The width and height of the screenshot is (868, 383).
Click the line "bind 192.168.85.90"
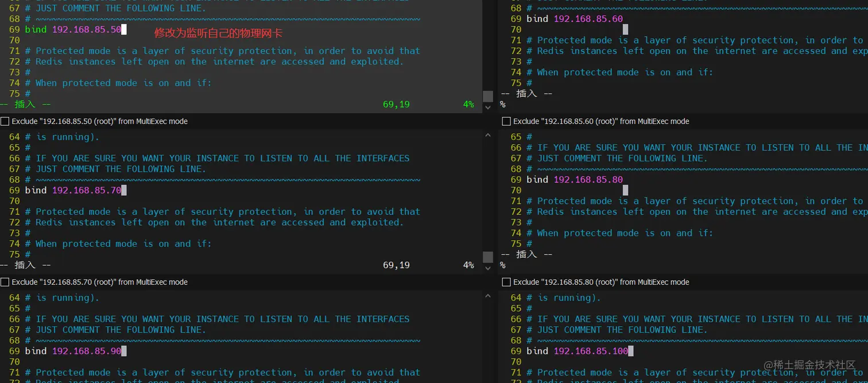tap(73, 351)
